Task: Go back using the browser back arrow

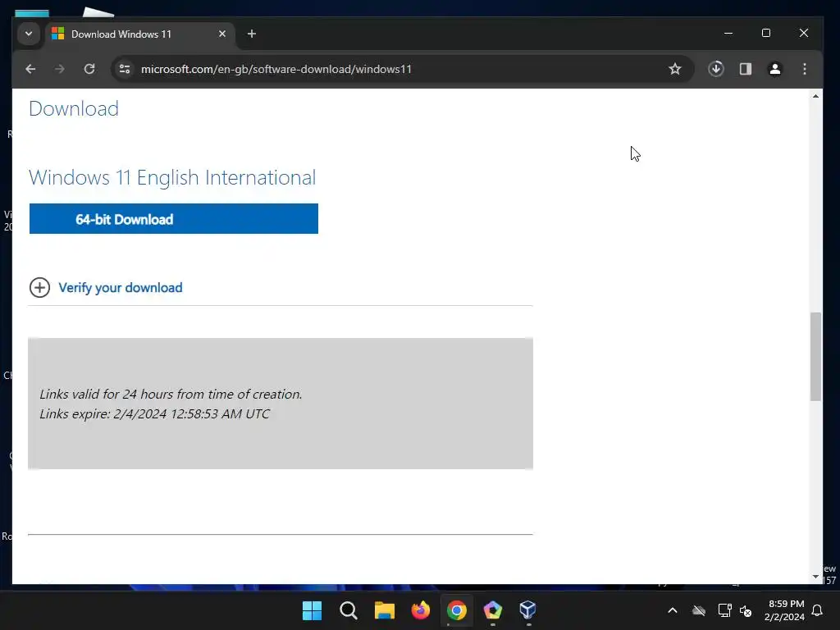Action: (30, 69)
